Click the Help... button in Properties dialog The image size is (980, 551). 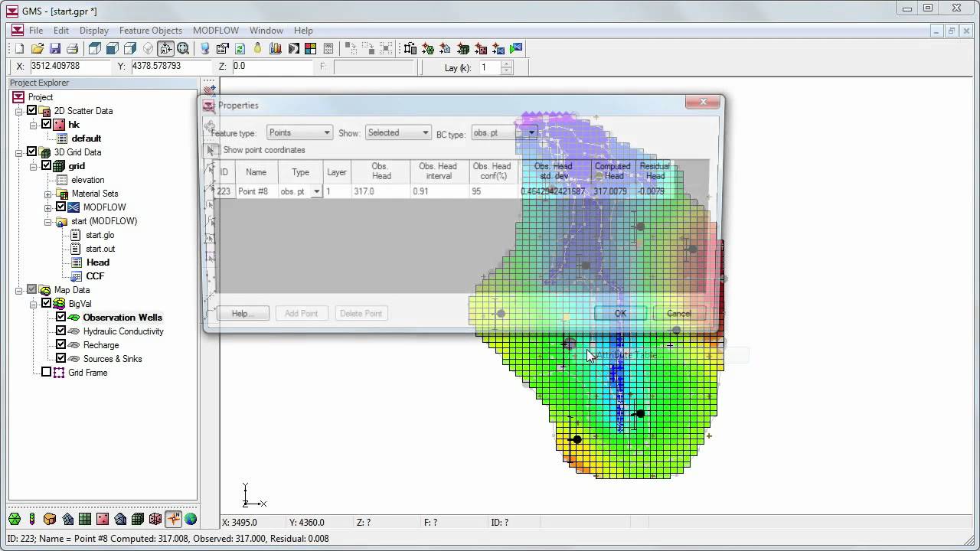coord(242,313)
